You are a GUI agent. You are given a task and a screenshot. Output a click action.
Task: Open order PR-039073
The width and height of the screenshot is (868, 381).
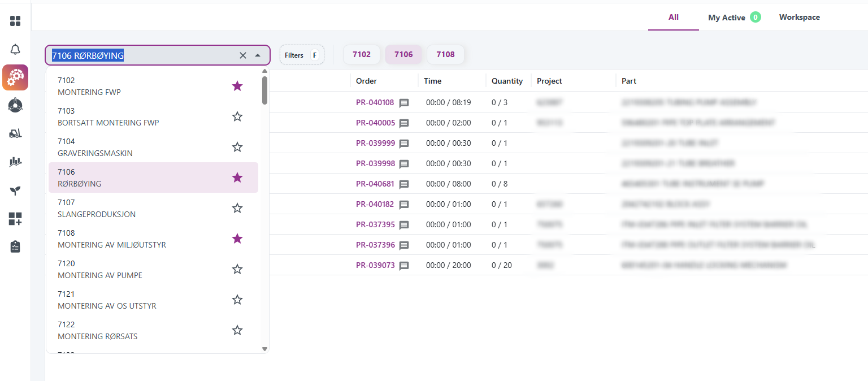(375, 265)
